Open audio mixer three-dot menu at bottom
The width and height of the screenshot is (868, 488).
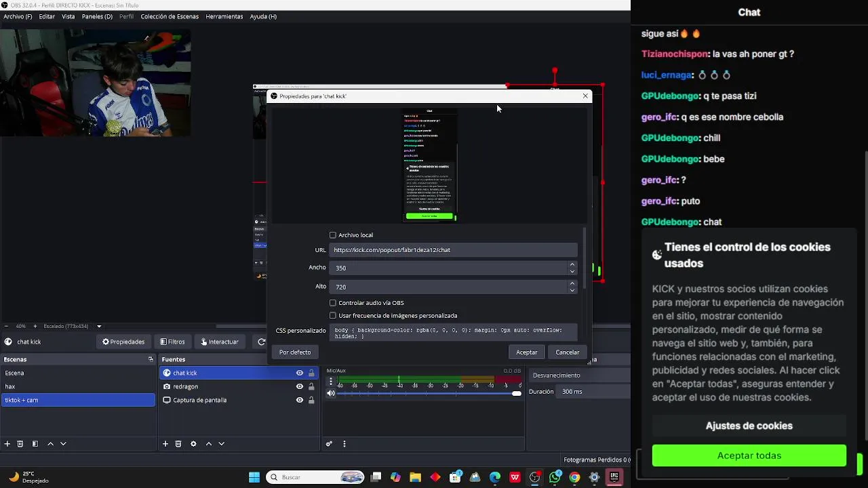(x=344, y=444)
